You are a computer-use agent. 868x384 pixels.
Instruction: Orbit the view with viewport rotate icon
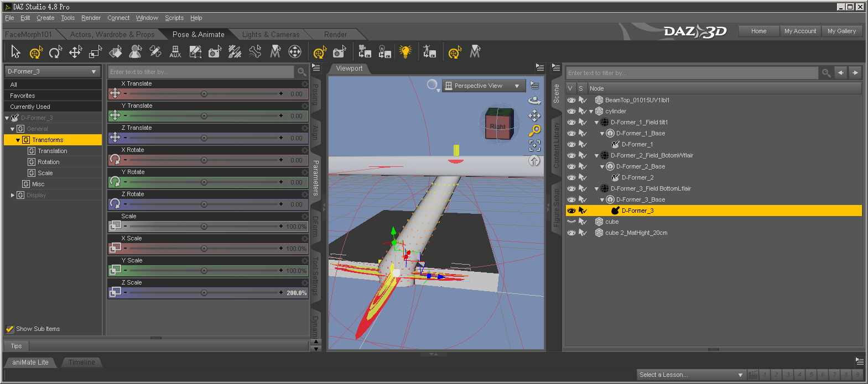(534, 101)
